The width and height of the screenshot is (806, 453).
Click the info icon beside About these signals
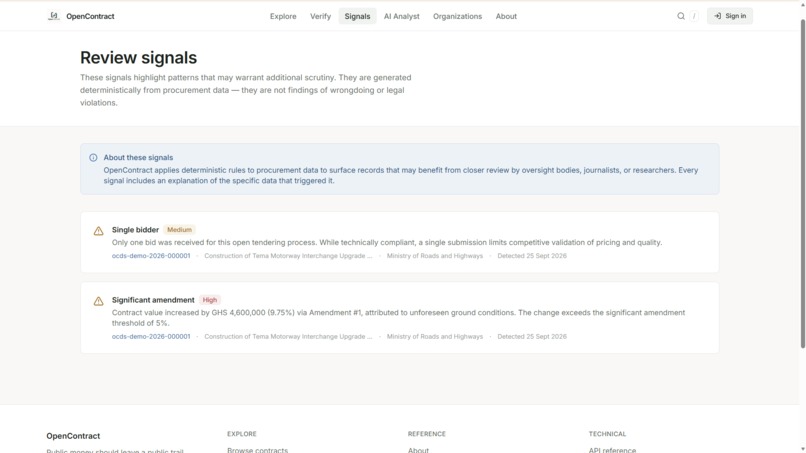point(93,157)
